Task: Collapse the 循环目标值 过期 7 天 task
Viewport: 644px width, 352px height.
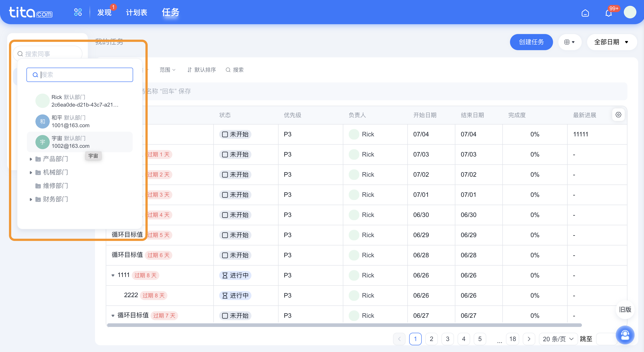Action: [x=113, y=316]
